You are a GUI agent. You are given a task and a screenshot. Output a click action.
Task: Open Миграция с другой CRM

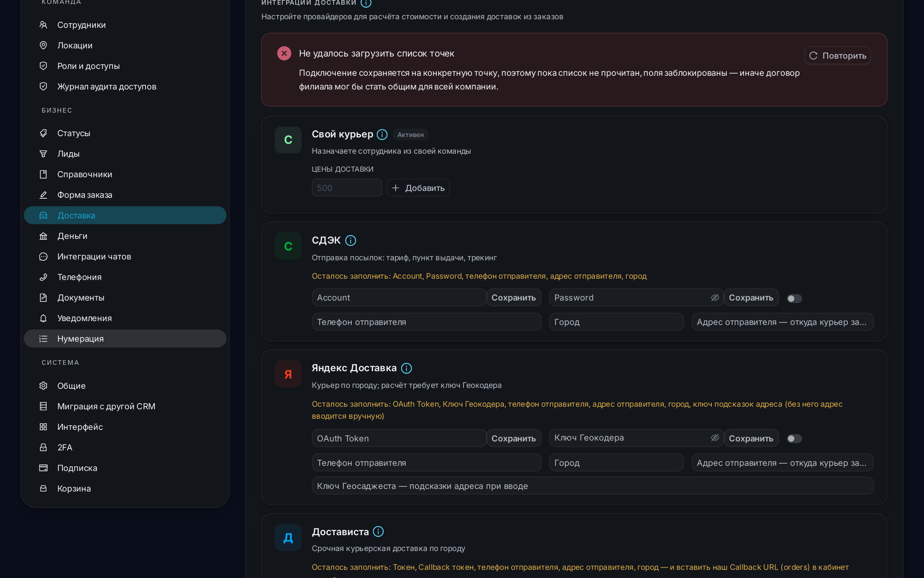(125, 406)
